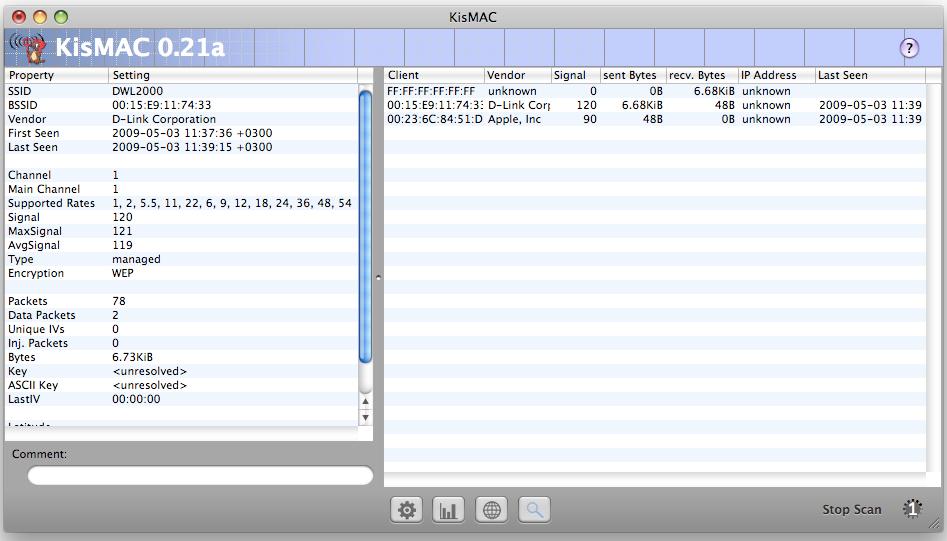Click into the Comment text field

point(200,475)
